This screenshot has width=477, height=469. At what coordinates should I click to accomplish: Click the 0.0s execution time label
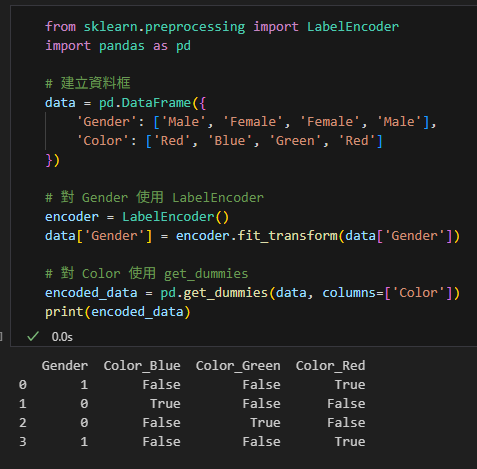tap(62, 337)
